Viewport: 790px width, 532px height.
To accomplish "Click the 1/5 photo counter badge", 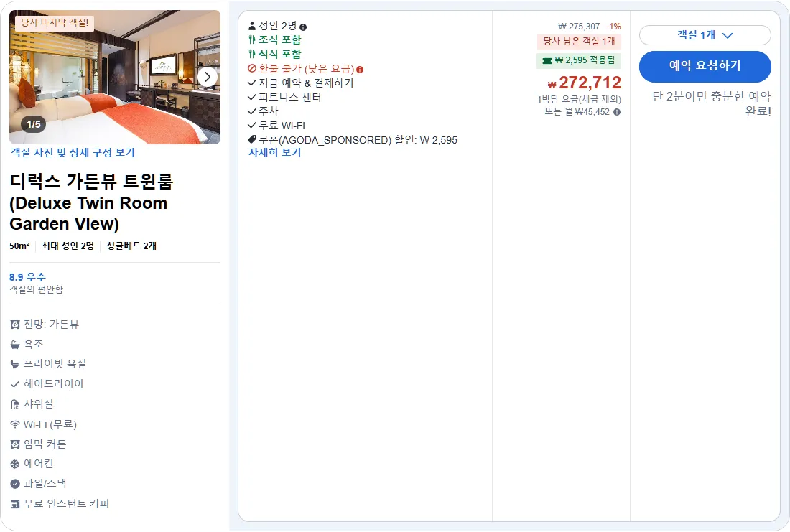I will click(33, 124).
